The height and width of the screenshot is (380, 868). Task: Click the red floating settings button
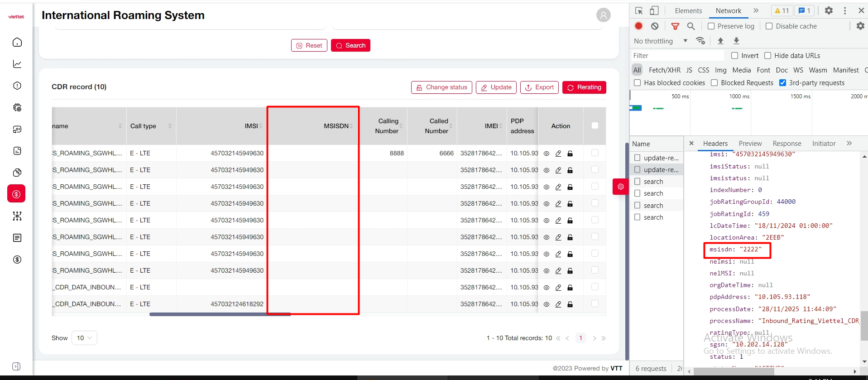(620, 187)
